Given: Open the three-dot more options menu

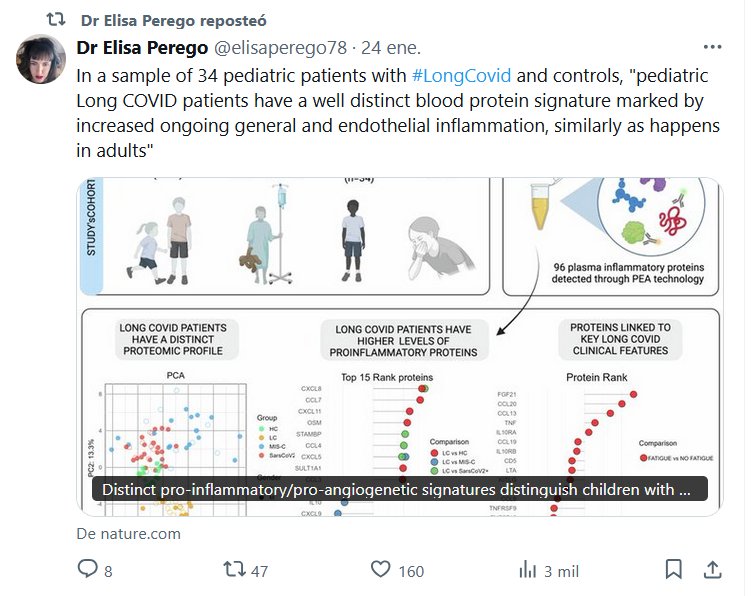Looking at the screenshot, I should click(x=711, y=48).
